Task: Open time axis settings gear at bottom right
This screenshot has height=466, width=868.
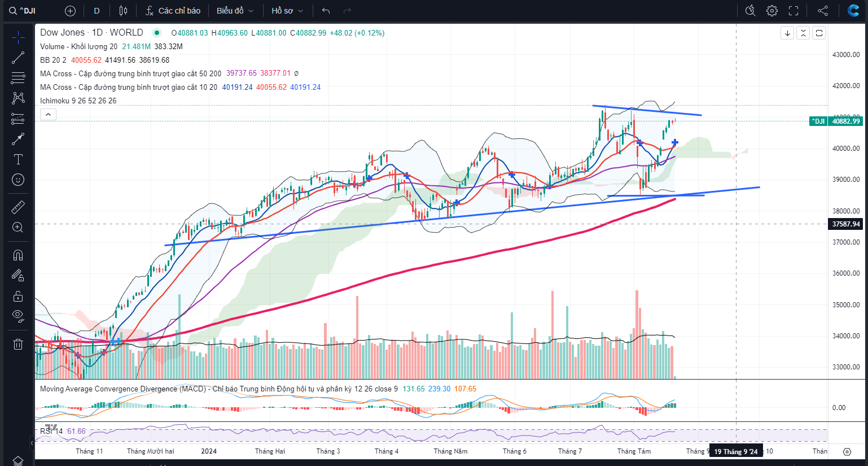Action: tap(847, 451)
